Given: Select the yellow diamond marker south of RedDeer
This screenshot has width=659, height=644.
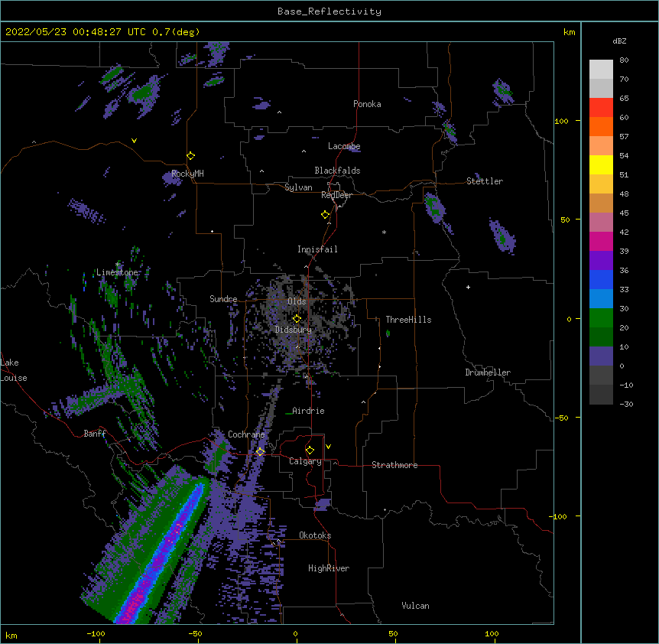Looking at the screenshot, I should point(326,215).
